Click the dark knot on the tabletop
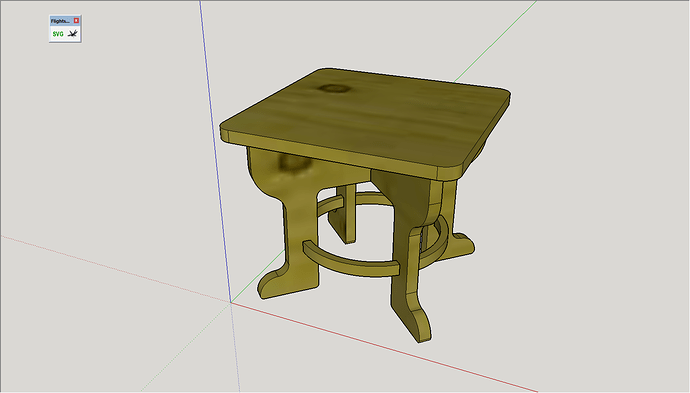This screenshot has width=690, height=393. [x=334, y=89]
